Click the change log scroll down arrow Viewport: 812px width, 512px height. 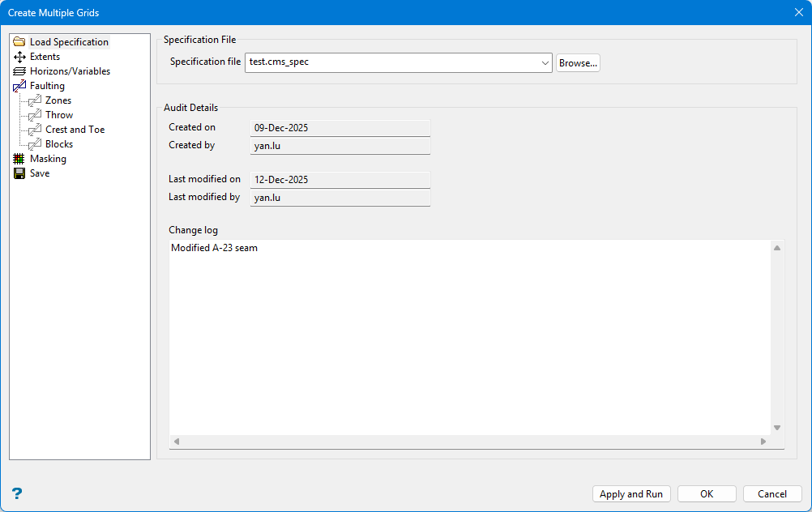pyautogui.click(x=777, y=428)
